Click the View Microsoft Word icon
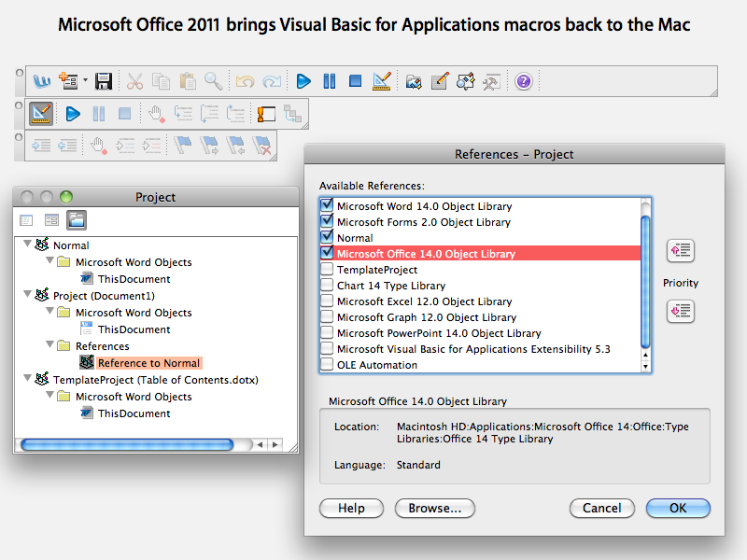The height and width of the screenshot is (560, 747). (x=42, y=81)
